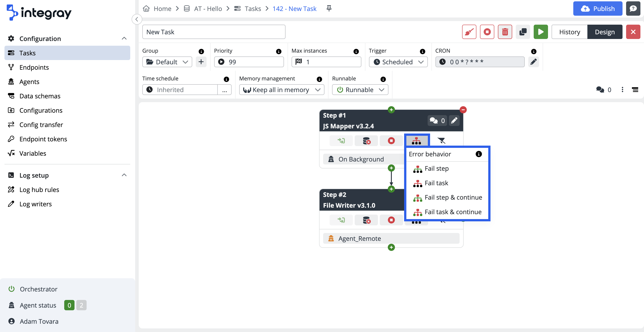This screenshot has height=332, width=644.
Task: Toggle Step #2 stop breakpoint icon
Action: pos(391,220)
